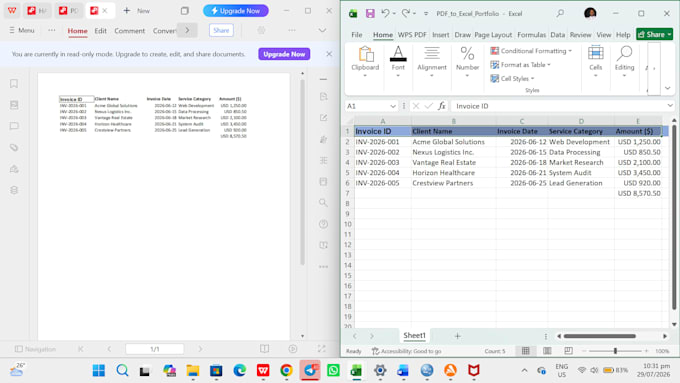Open layers icon in PDF sidebar
This screenshot has width=680, height=383.
pos(14,190)
